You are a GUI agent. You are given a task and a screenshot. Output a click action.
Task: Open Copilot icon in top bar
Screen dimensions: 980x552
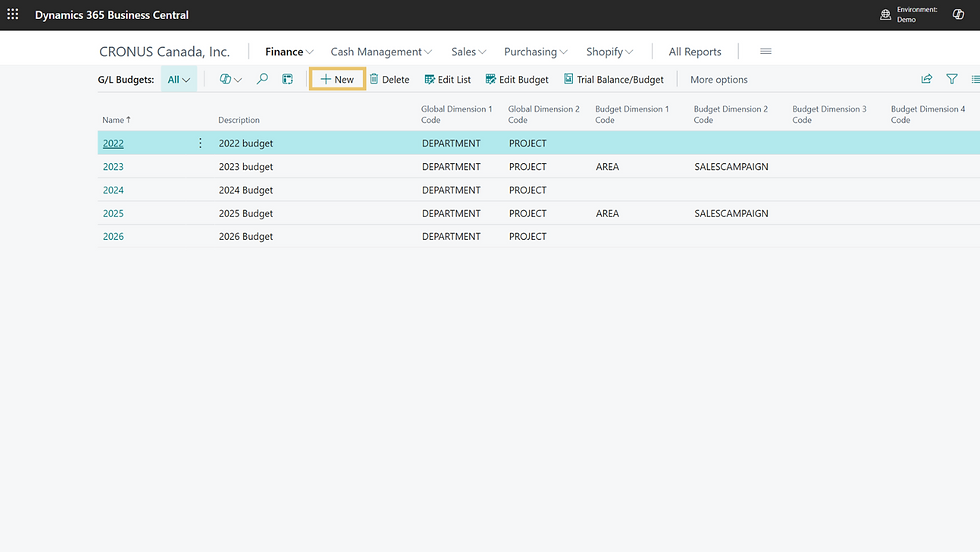[x=958, y=14]
